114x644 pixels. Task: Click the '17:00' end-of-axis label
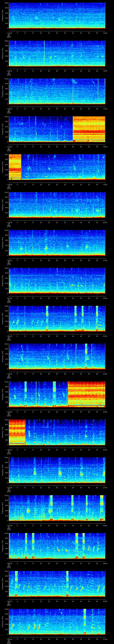click(105, 109)
